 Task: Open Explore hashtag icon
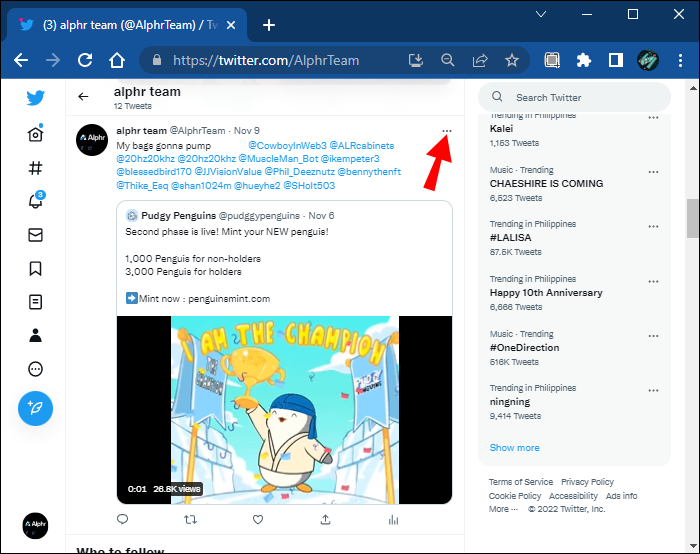pos(35,168)
